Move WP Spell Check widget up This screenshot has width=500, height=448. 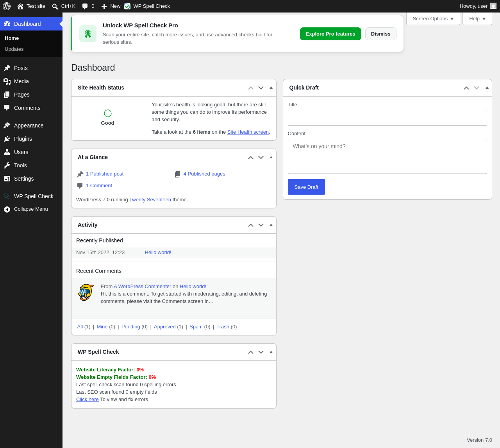(x=251, y=352)
